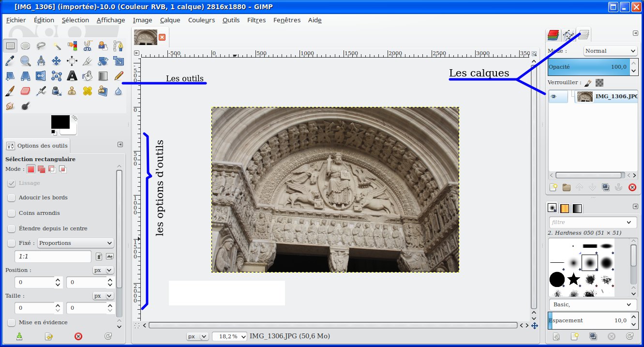
Task: Open the Filtres menu
Action: tap(256, 20)
